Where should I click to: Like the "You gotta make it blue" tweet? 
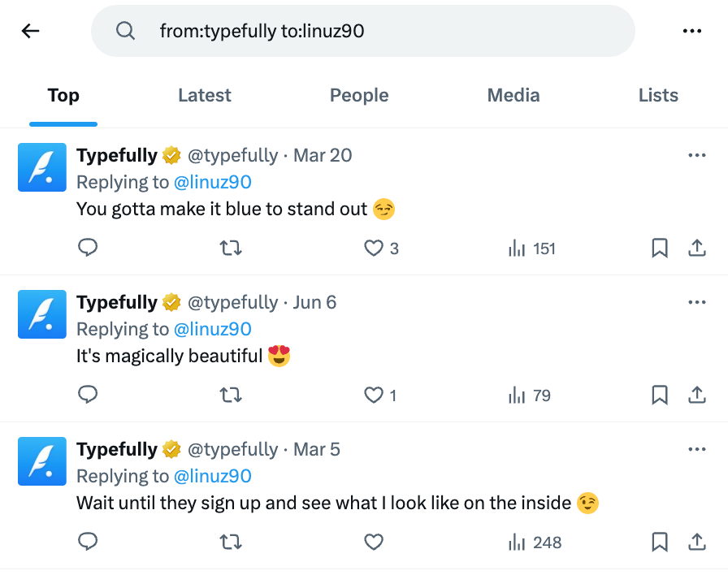click(x=373, y=248)
